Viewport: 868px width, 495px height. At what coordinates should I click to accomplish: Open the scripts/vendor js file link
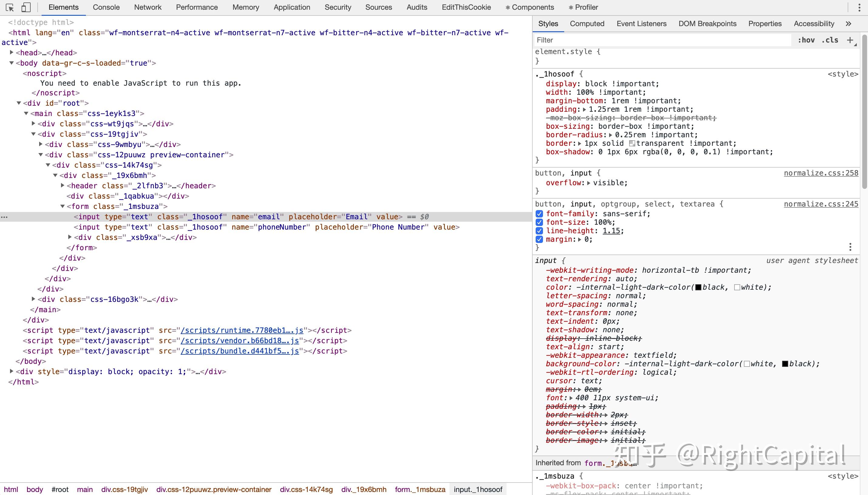pos(239,341)
